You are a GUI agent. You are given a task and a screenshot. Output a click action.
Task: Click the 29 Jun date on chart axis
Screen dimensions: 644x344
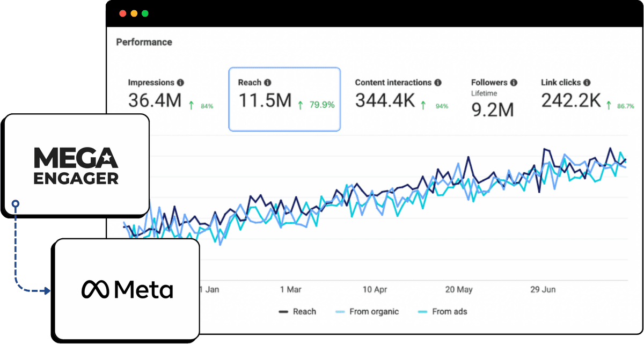543,290
